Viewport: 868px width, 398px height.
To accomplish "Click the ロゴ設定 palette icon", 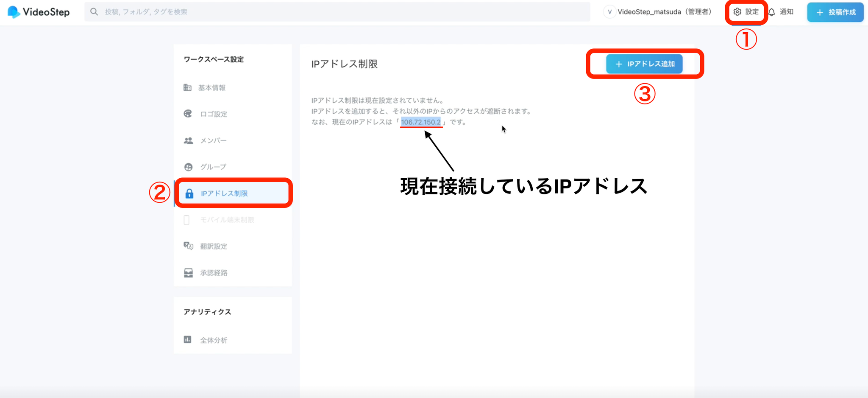I will click(x=188, y=114).
